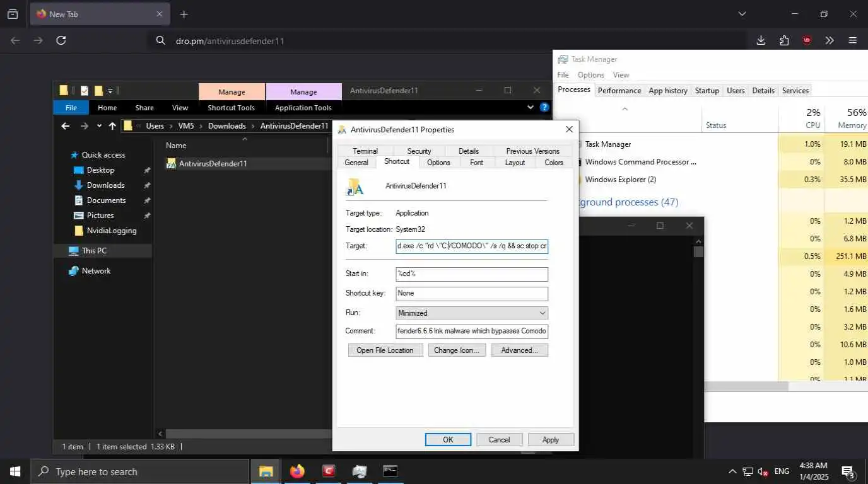
Task: Click the Start in field
Action: pos(472,274)
